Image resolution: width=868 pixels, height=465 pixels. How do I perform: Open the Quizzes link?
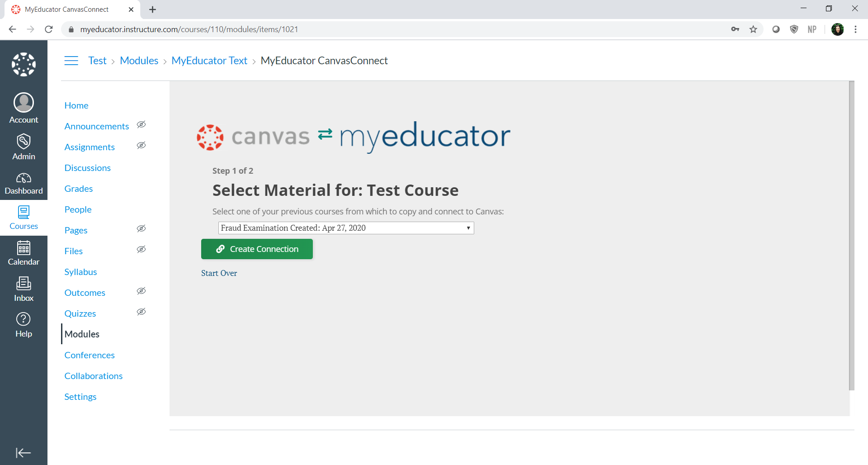click(80, 313)
